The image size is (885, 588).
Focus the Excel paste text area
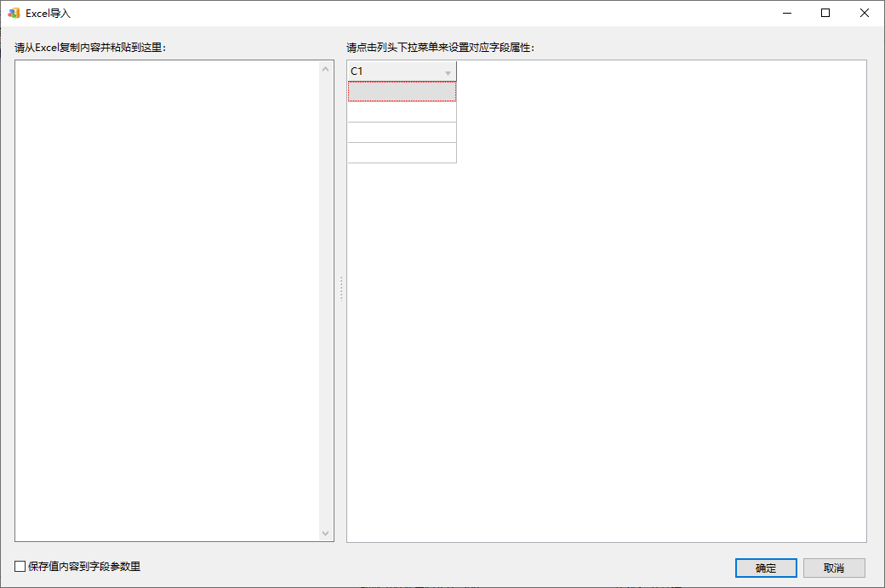click(x=167, y=300)
